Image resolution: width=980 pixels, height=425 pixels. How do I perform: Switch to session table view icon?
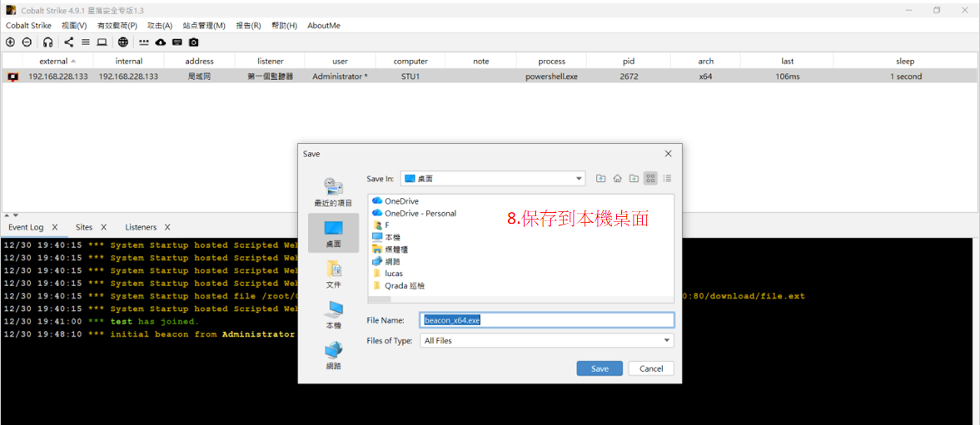click(86, 42)
